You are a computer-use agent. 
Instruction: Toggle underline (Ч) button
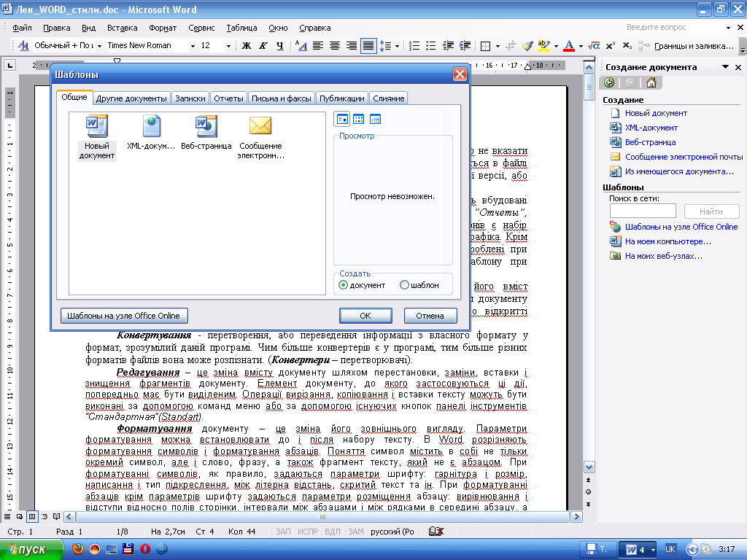pos(279,46)
